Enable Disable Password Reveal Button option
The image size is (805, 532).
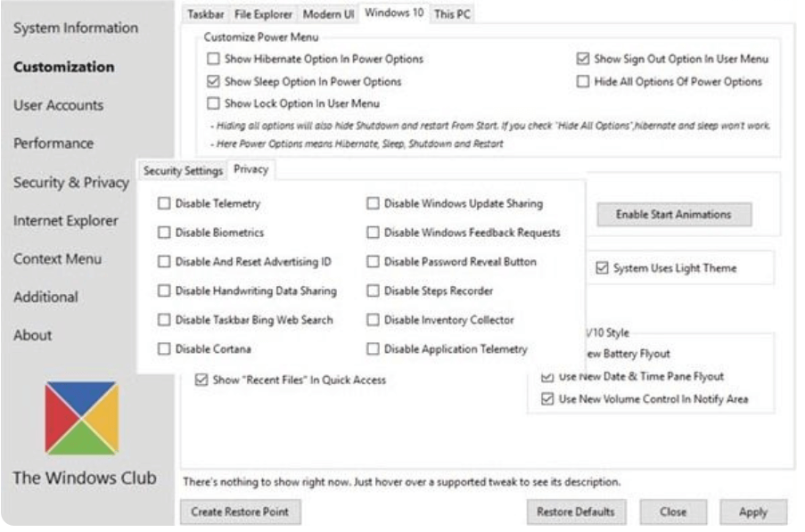click(370, 259)
